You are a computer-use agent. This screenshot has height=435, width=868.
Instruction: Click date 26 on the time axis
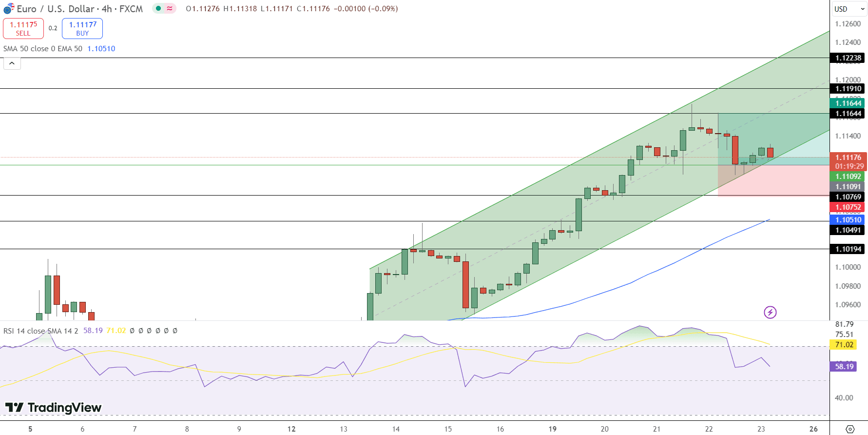coord(813,429)
